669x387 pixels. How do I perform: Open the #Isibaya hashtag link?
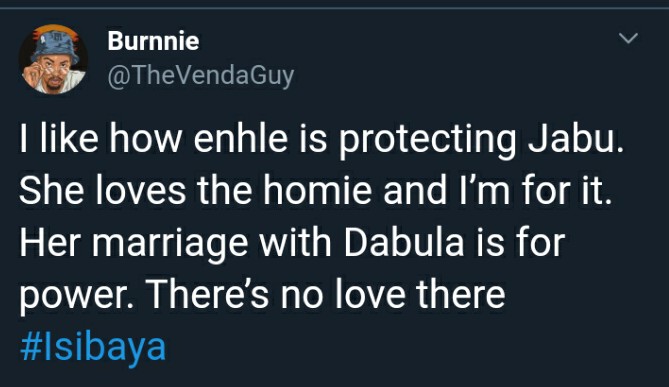pyautogui.click(x=93, y=348)
